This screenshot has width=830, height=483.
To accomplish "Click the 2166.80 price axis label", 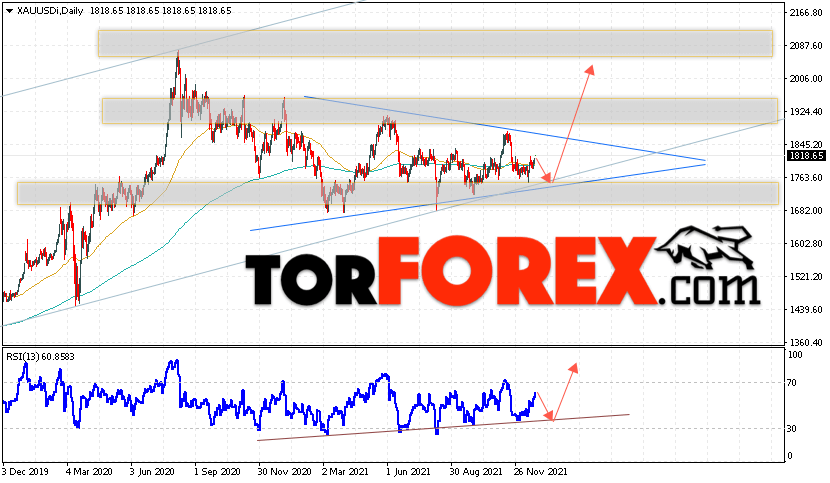I will click(806, 13).
